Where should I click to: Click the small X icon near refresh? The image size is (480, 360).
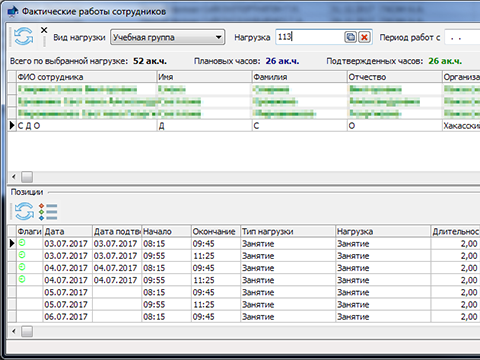click(x=44, y=30)
